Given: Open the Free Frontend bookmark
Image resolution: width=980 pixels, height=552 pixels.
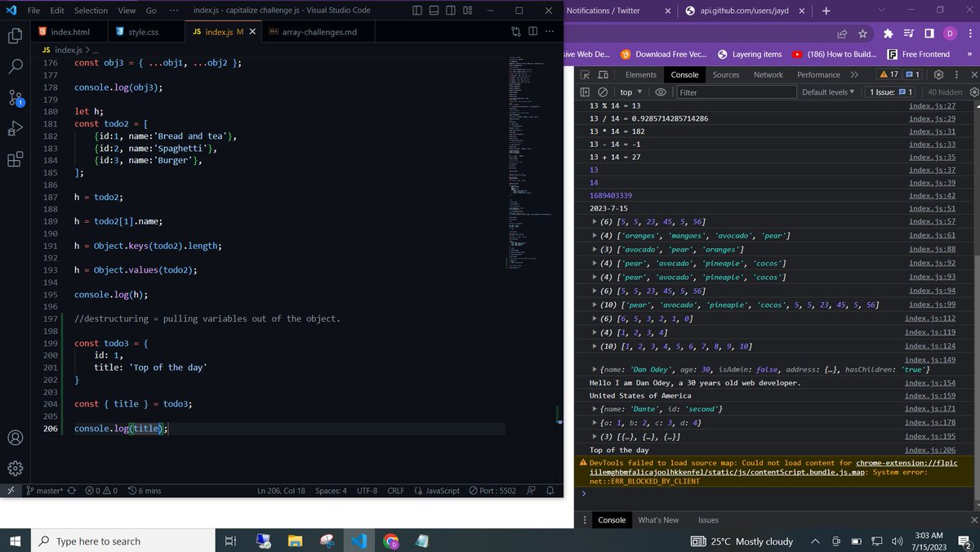Looking at the screenshot, I should [x=919, y=54].
